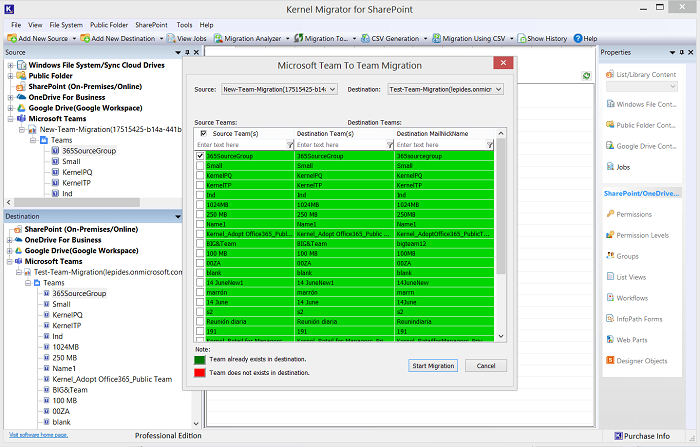
Task: Open the Source team dropdown
Action: (x=332, y=89)
